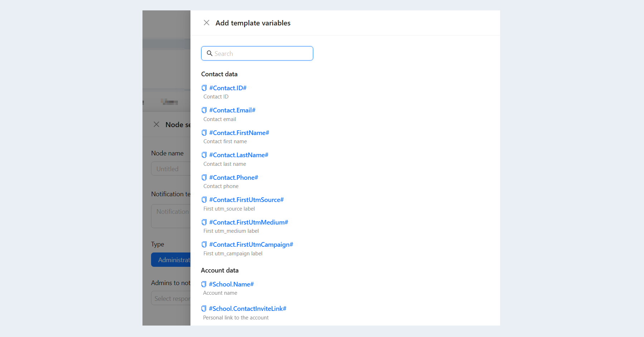Screen dimensions: 644x337
Task: Click the 'First utm_campaign label' description
Action: click(233, 254)
